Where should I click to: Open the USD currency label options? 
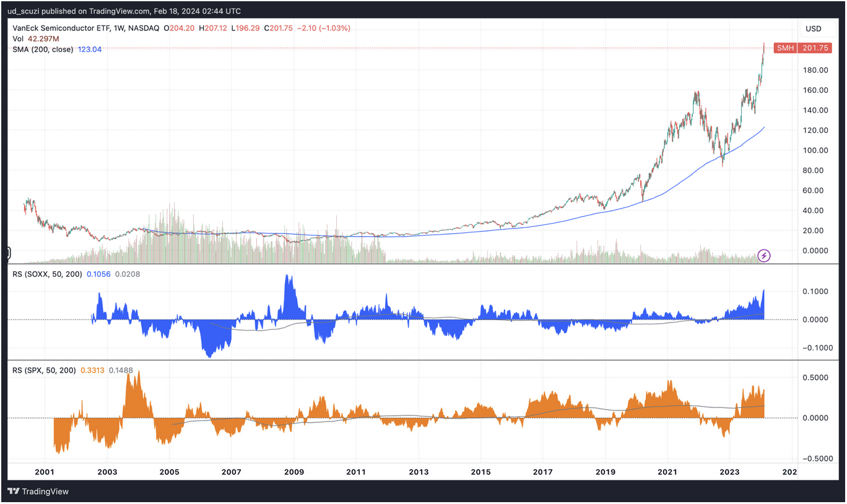[813, 28]
